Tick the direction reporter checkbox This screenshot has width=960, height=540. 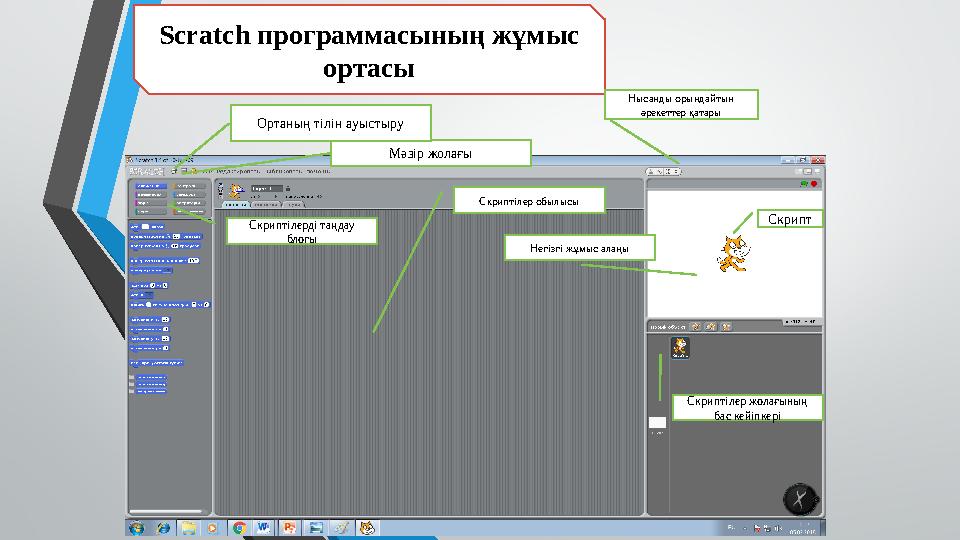coord(132,391)
